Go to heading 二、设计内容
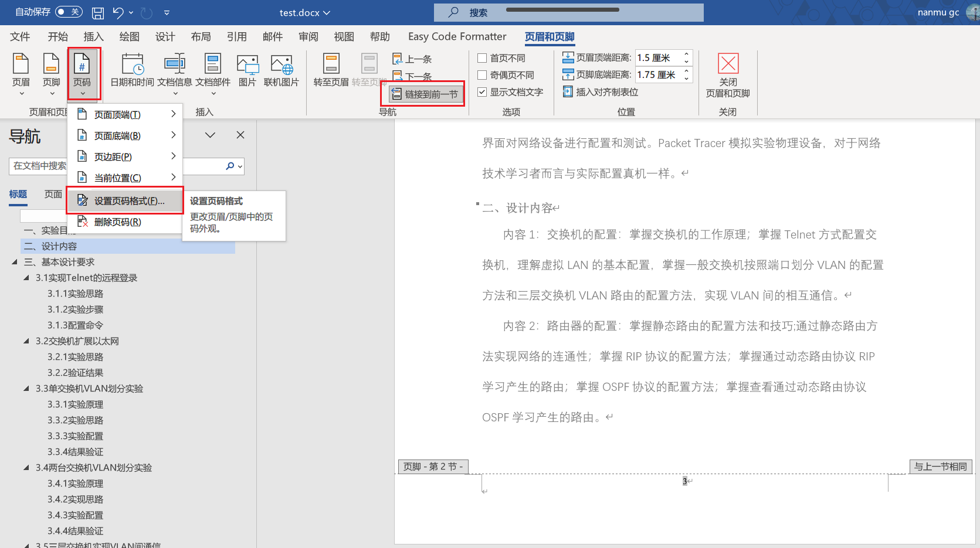Image resolution: width=980 pixels, height=548 pixels. pos(128,246)
